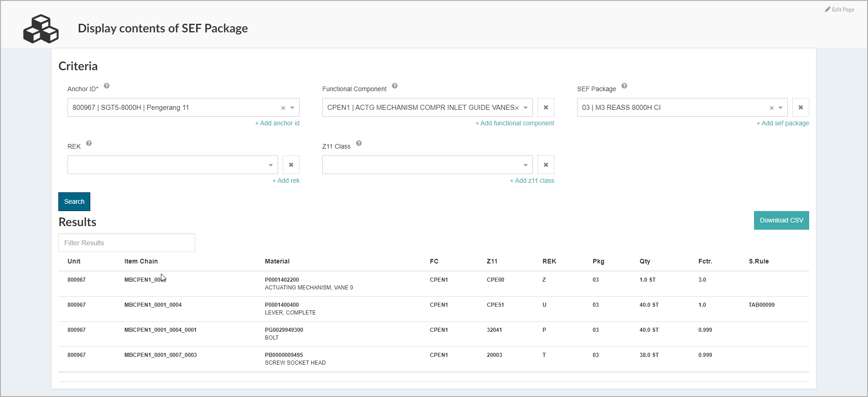This screenshot has width=868, height=397.
Task: Click the Add sef package link
Action: [783, 123]
